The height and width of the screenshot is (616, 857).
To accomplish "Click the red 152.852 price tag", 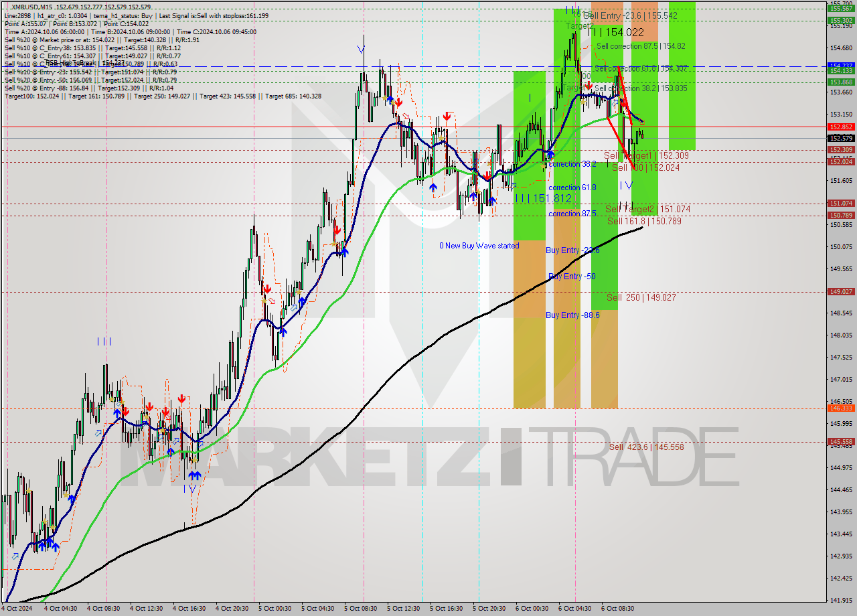I will pyautogui.click(x=842, y=127).
